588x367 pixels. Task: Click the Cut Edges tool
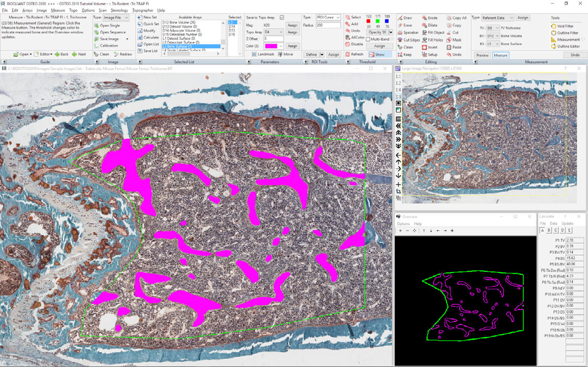coord(409,40)
